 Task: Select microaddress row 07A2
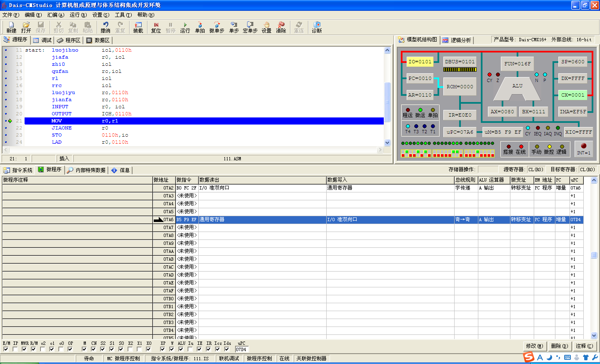292,188
